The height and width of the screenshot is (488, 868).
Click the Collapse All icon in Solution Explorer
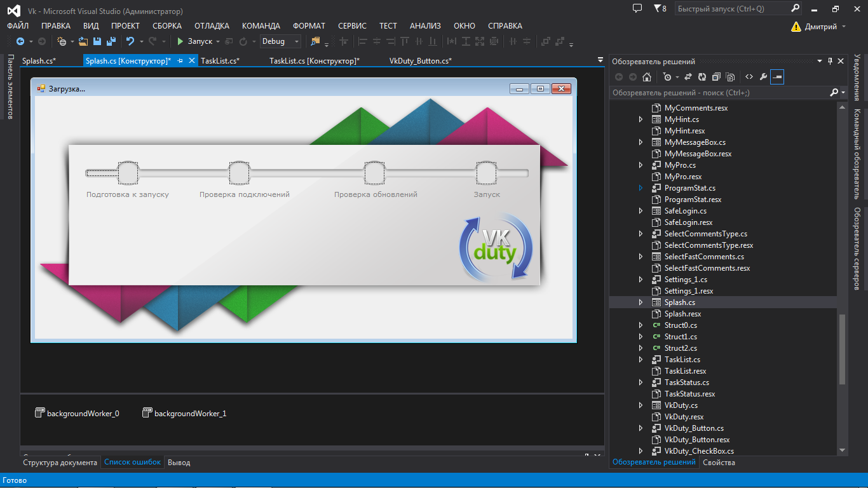point(716,77)
